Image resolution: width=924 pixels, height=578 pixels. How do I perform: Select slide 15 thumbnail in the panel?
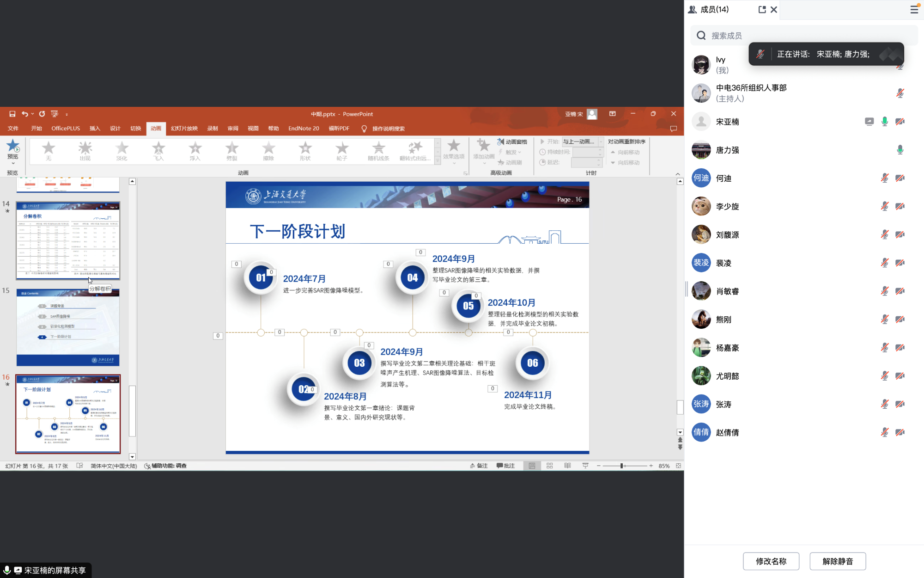click(67, 327)
